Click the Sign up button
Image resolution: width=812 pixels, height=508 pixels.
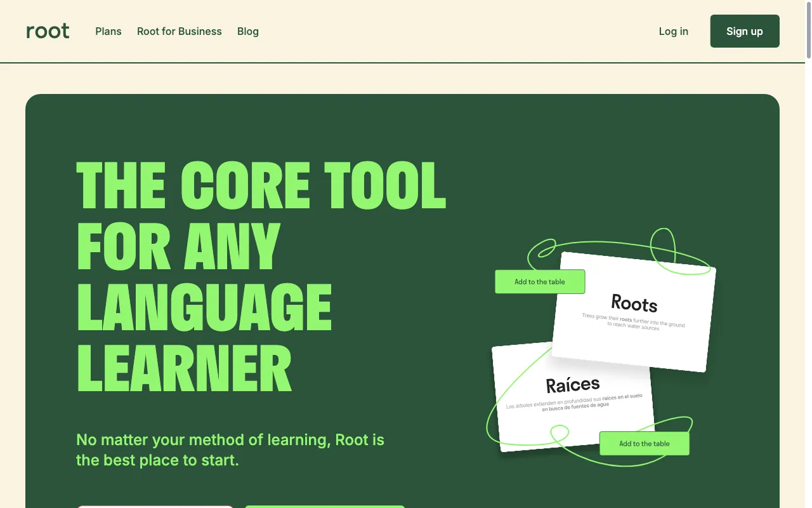[x=745, y=31]
